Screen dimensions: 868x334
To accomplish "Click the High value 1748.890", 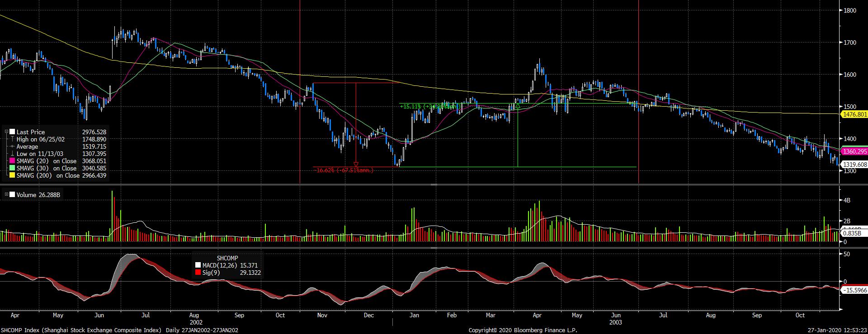I will click(94, 139).
